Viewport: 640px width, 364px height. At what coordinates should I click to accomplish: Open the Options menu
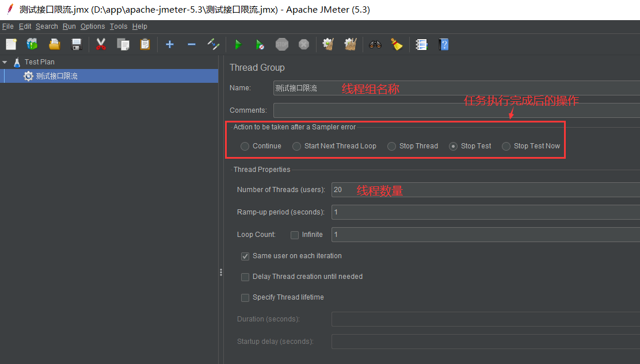click(x=92, y=26)
